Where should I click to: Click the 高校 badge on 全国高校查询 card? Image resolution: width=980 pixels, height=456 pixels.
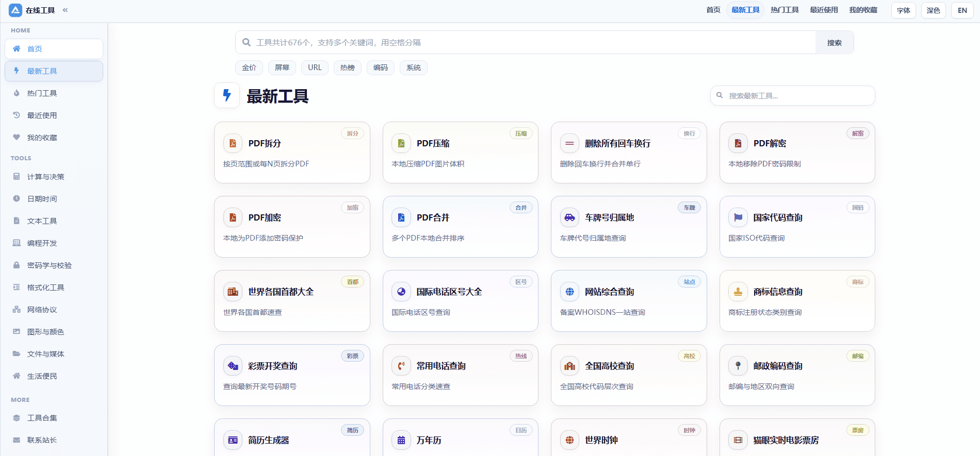[690, 356]
